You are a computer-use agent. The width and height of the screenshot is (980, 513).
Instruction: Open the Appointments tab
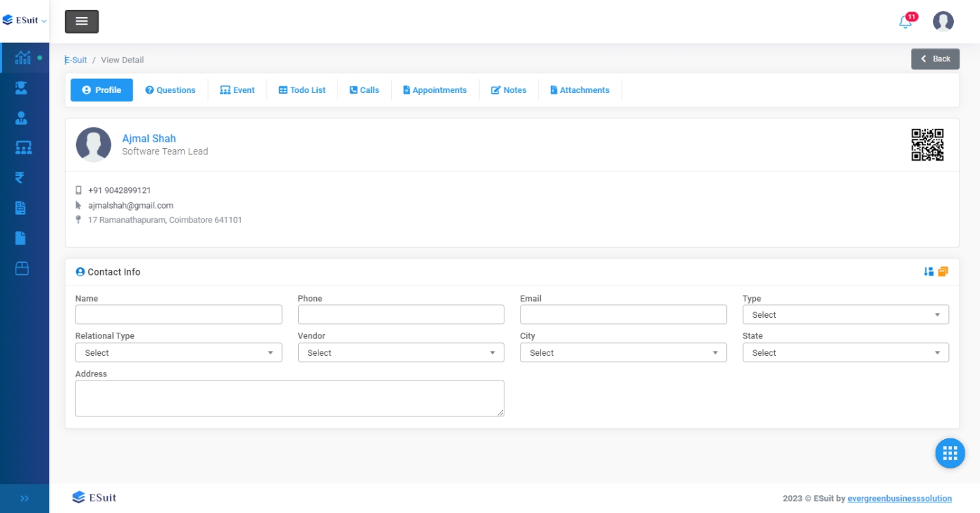coord(435,90)
